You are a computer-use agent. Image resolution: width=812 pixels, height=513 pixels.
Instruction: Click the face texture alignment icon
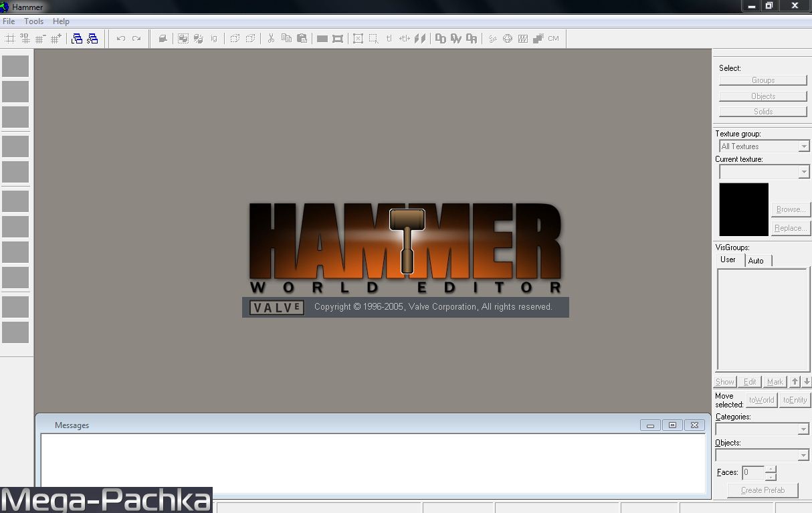(x=420, y=39)
